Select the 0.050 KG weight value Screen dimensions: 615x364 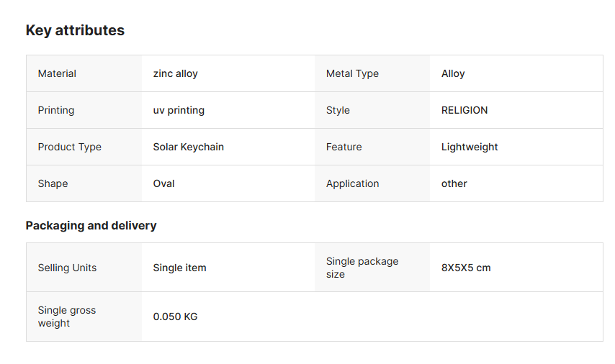click(x=176, y=317)
